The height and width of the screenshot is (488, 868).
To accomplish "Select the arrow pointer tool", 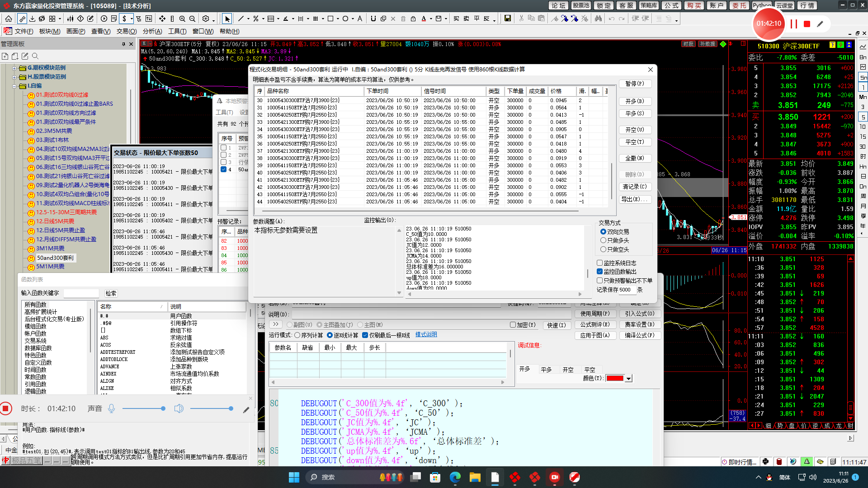I will (227, 19).
